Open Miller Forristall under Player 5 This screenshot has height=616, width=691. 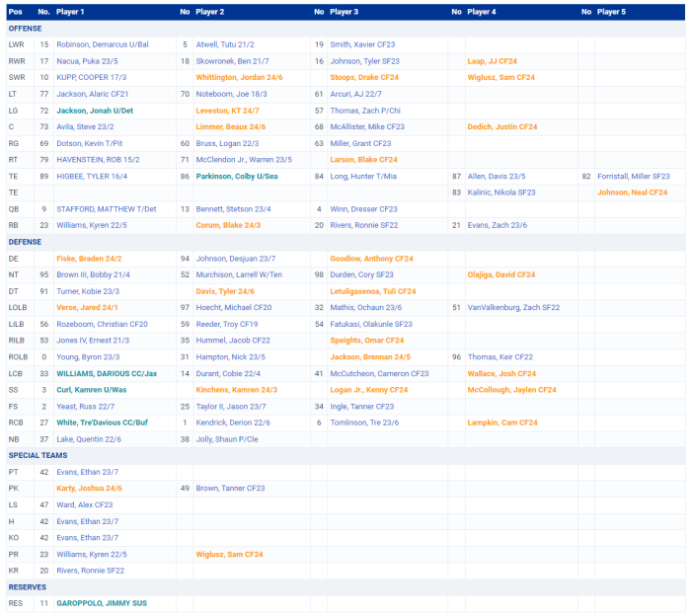[633, 176]
